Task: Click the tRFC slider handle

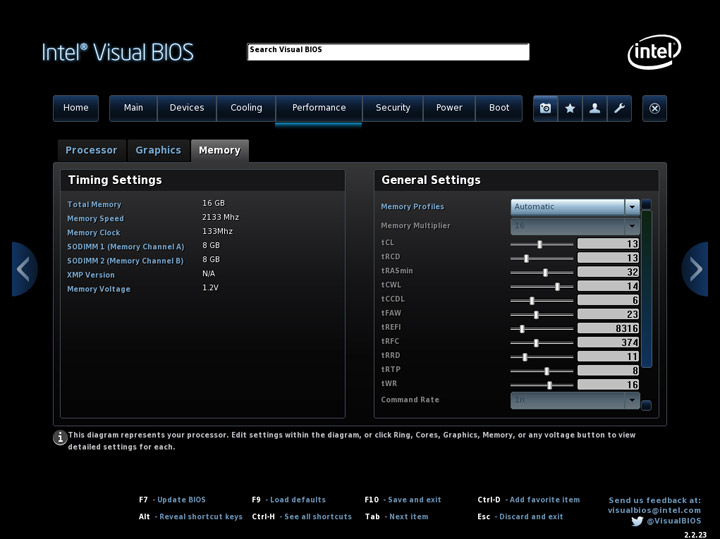Action: click(x=536, y=343)
